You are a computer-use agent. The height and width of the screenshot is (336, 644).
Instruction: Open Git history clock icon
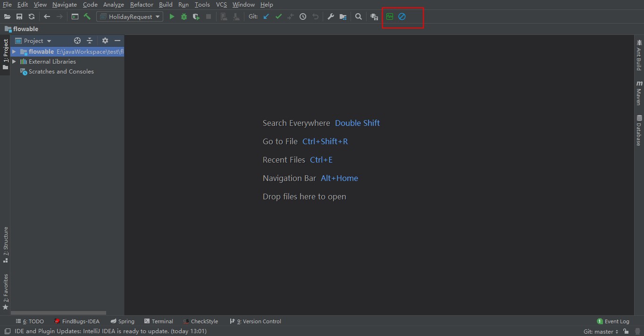[x=303, y=16]
